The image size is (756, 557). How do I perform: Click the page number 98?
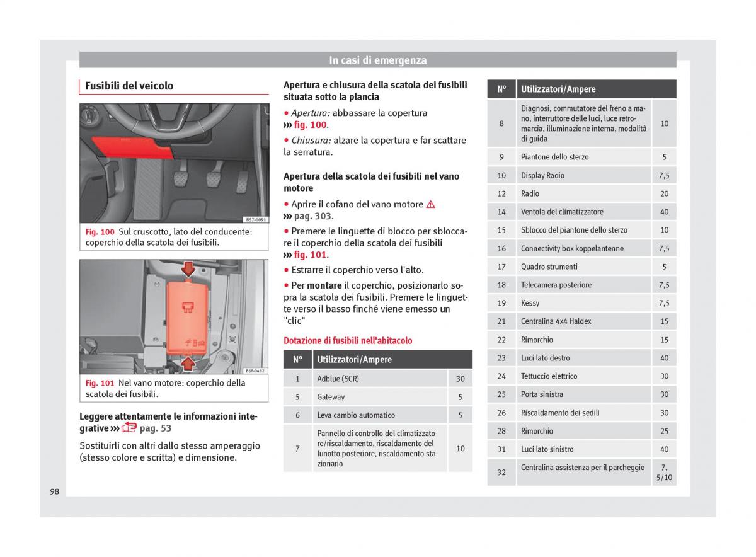[55, 491]
